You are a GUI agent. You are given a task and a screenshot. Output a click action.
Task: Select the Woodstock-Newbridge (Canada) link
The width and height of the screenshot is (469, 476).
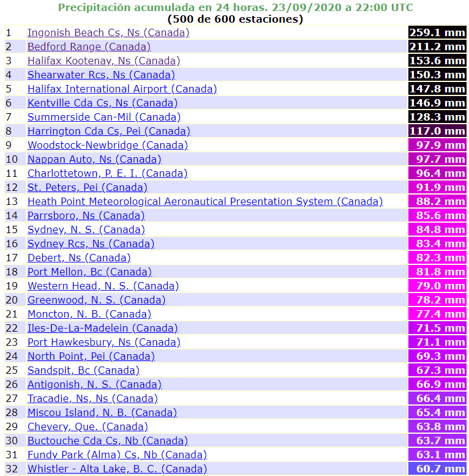[108, 145]
